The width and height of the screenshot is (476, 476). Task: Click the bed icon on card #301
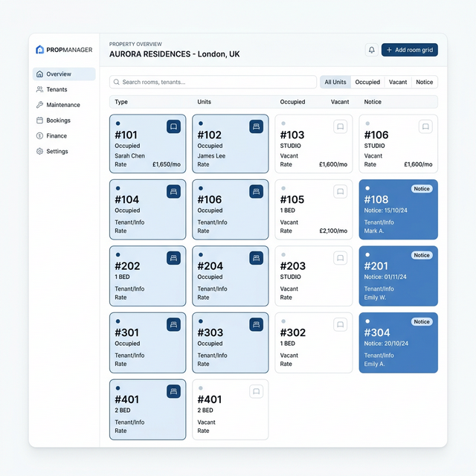coord(173,324)
